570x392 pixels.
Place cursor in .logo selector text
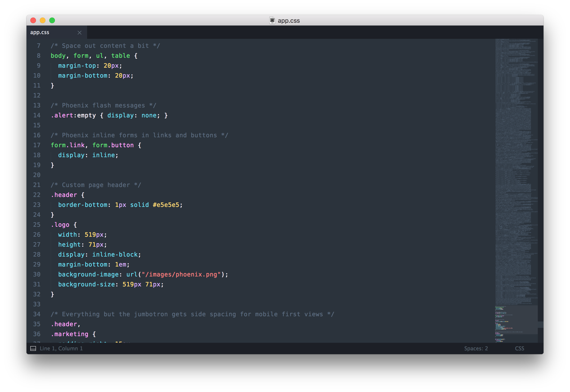61,225
